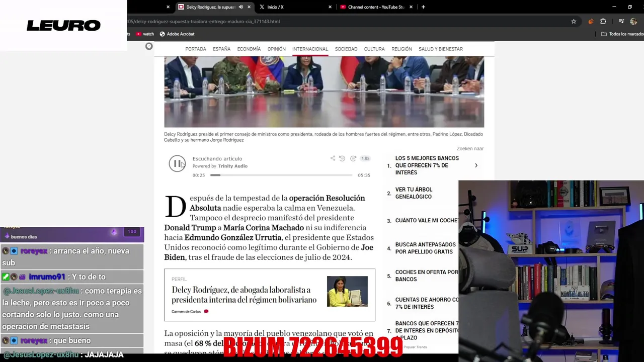Open the browser extensions puzzle icon
This screenshot has width=644, height=362.
pyautogui.click(x=603, y=22)
